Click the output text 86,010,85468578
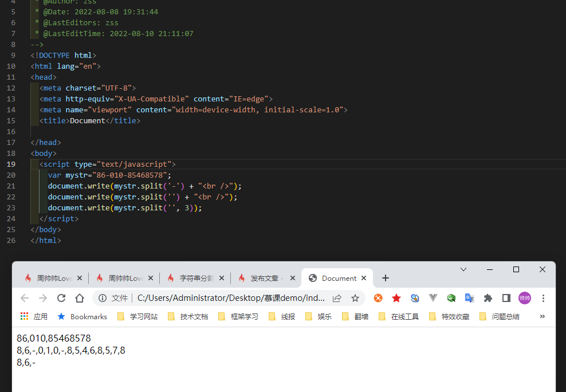The height and width of the screenshot is (392, 566). click(54, 338)
